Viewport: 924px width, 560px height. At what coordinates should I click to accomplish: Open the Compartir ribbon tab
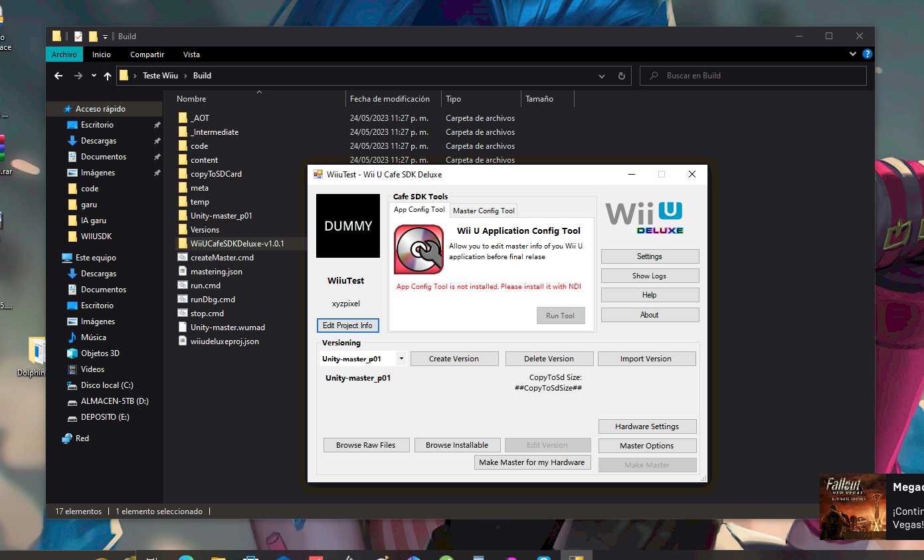[x=147, y=54]
